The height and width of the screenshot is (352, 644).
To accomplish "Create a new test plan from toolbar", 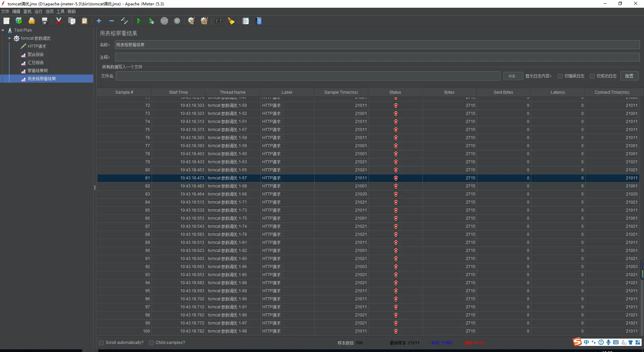I will (x=6, y=21).
